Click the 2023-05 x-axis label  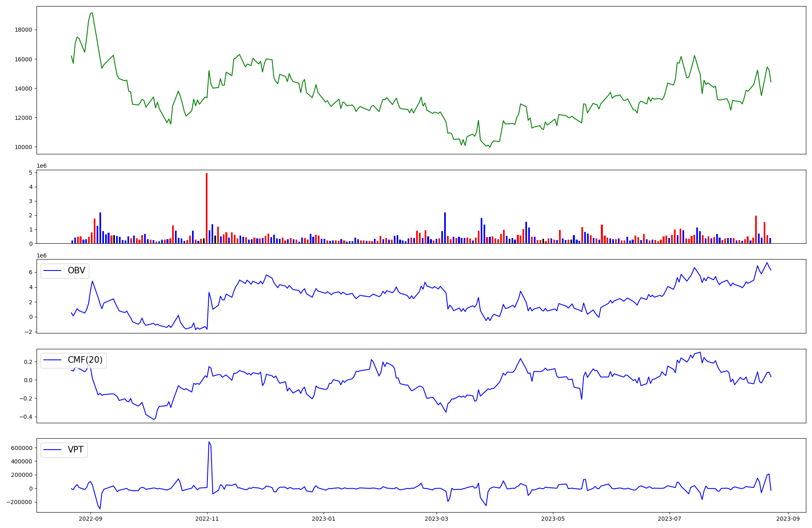pos(553,519)
